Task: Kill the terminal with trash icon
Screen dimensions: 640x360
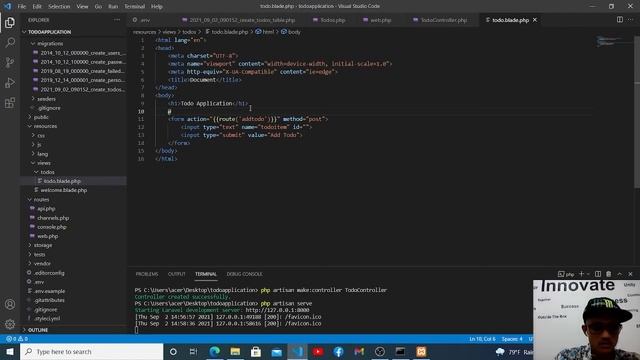Action: point(609,274)
